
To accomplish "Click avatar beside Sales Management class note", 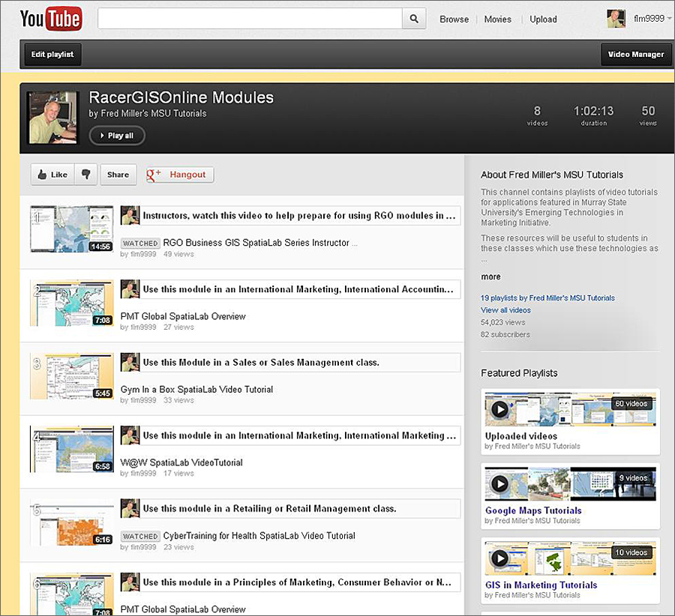I will pos(130,362).
